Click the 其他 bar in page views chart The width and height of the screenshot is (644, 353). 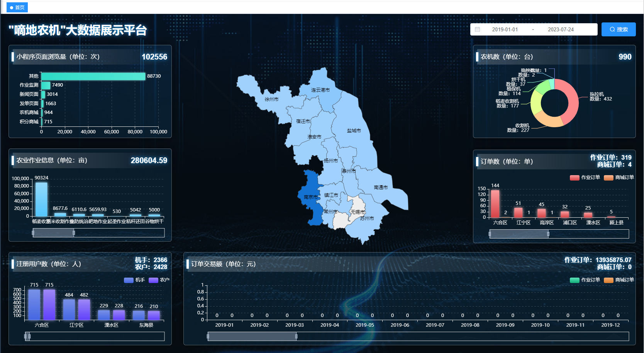pyautogui.click(x=93, y=76)
